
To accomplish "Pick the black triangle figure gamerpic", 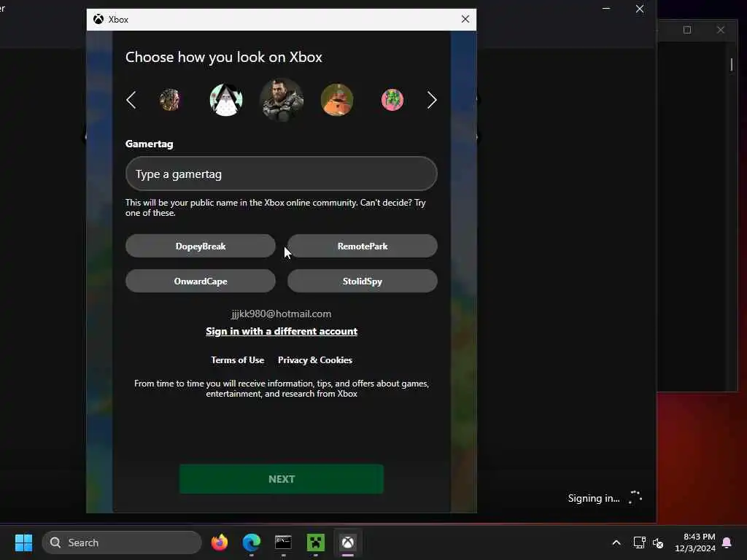I will pyautogui.click(x=226, y=100).
